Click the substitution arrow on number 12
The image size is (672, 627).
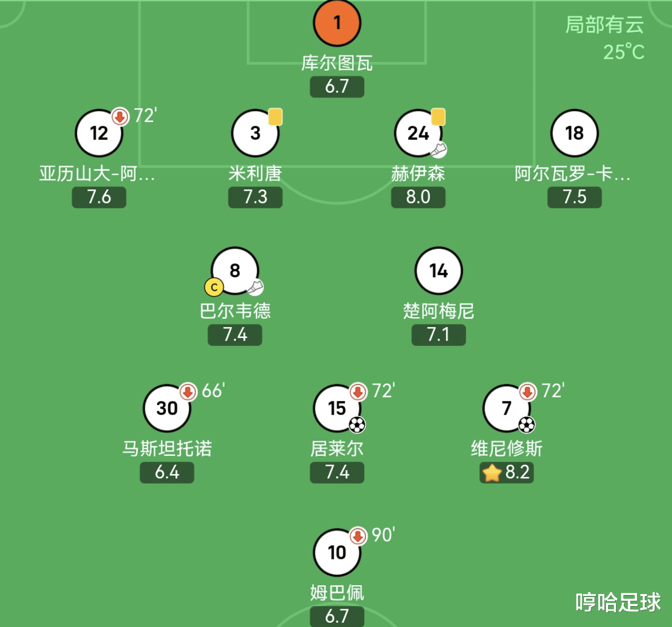[x=120, y=116]
